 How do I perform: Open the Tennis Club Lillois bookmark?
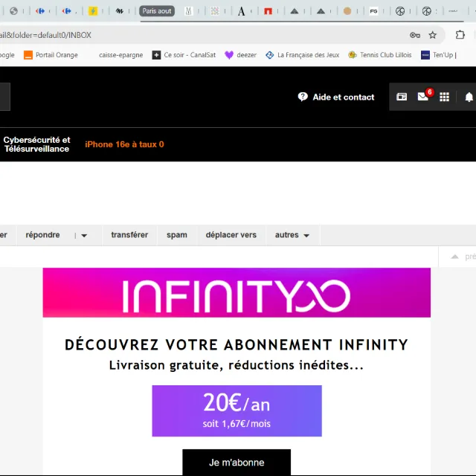pyautogui.click(x=380, y=55)
